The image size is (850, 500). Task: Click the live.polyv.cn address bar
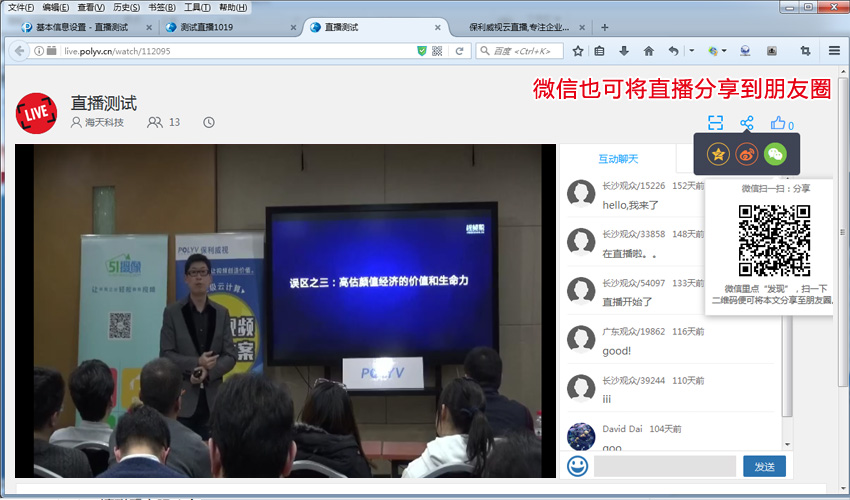(233, 51)
